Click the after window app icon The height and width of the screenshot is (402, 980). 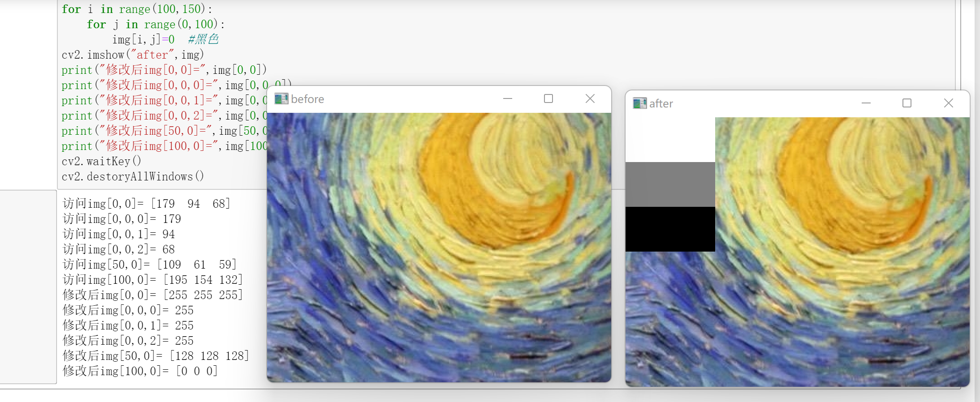click(640, 103)
